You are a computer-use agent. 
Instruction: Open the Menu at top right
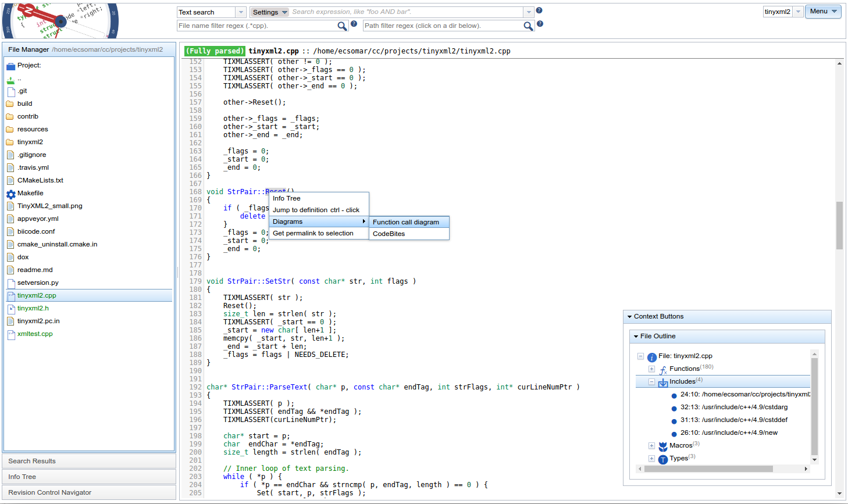click(x=823, y=12)
